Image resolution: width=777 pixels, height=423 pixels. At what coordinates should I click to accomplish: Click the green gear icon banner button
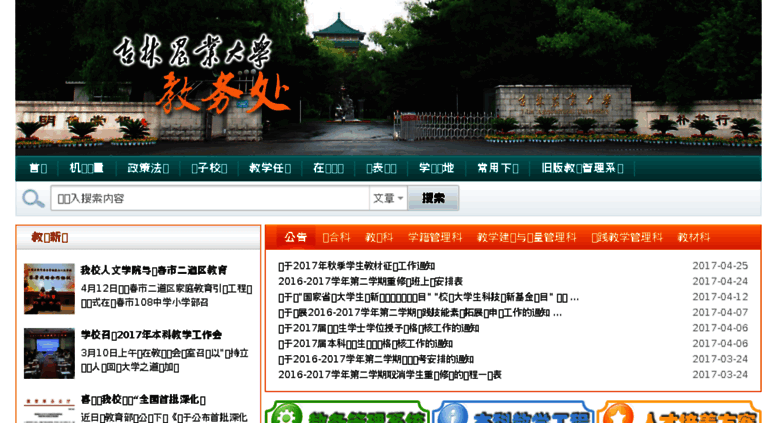[x=347, y=412]
